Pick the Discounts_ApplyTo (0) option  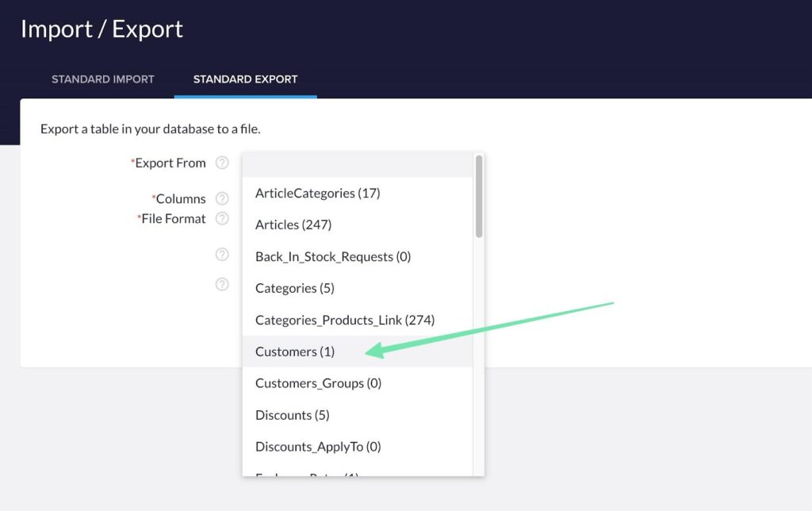click(x=318, y=447)
